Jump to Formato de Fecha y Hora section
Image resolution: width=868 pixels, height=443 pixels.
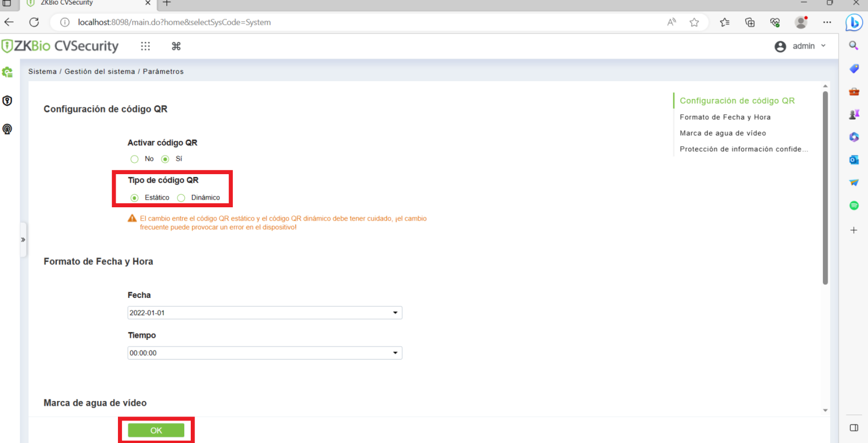click(725, 117)
